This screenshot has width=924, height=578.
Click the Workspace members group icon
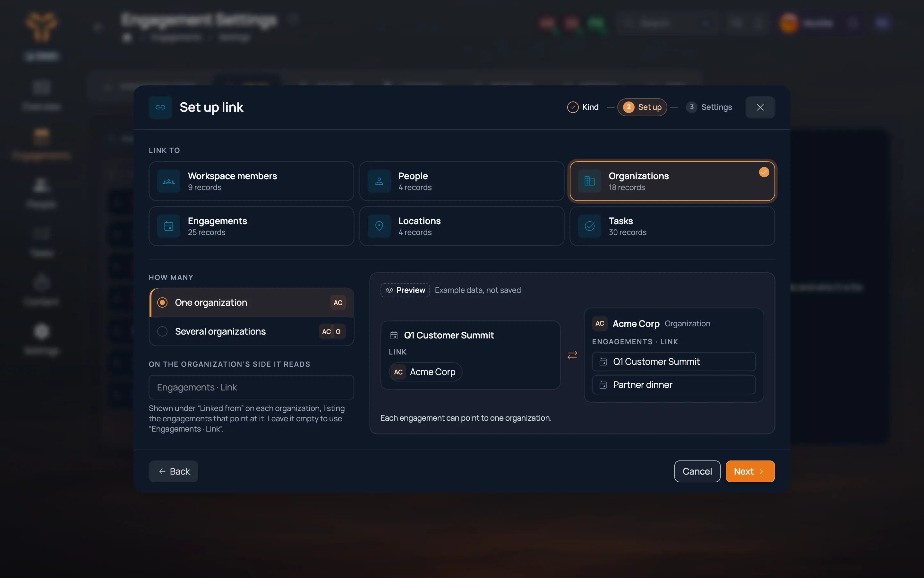coord(169,181)
